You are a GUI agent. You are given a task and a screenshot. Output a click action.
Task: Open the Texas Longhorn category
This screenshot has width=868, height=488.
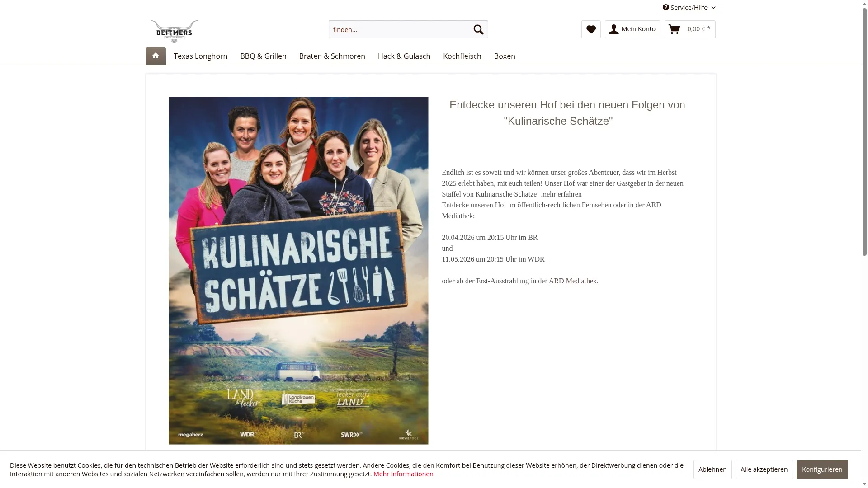click(200, 56)
